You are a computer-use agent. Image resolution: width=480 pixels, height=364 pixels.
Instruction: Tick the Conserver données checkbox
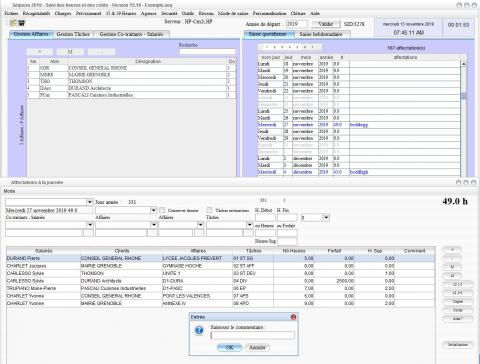[x=162, y=210]
